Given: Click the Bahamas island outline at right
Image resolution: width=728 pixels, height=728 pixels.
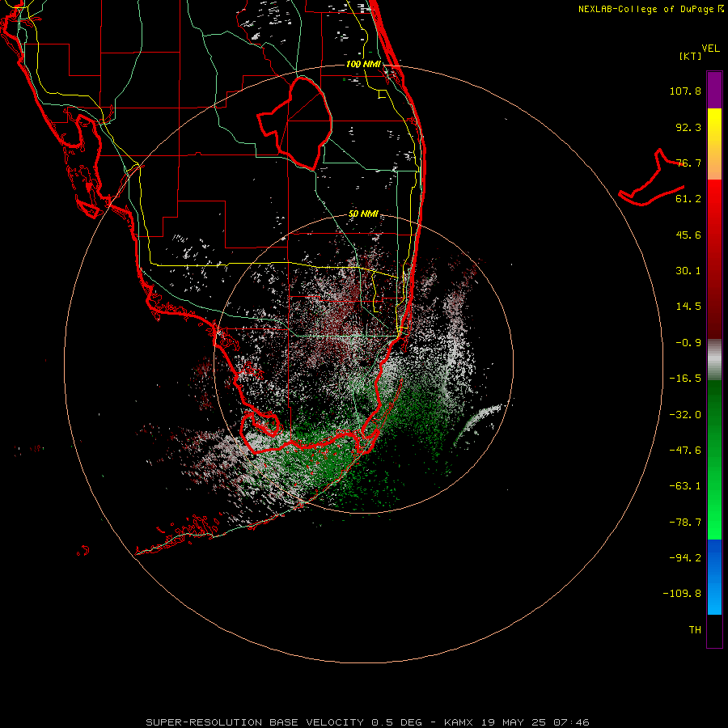Looking at the screenshot, I should pos(652,179).
